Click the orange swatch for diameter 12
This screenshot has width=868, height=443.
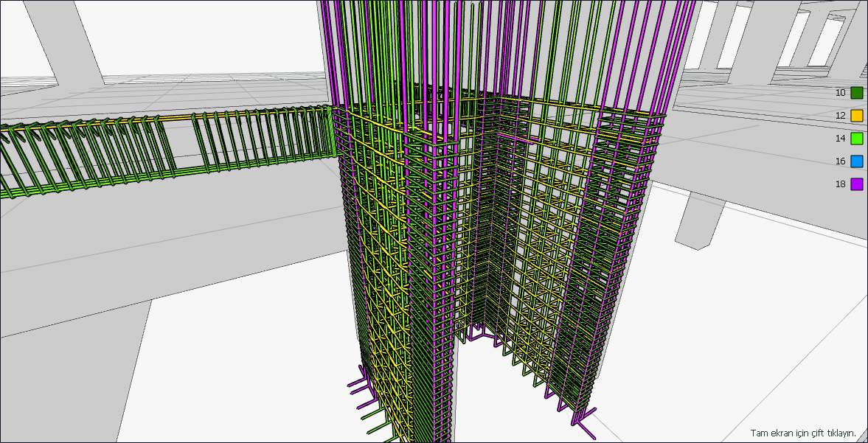click(857, 116)
